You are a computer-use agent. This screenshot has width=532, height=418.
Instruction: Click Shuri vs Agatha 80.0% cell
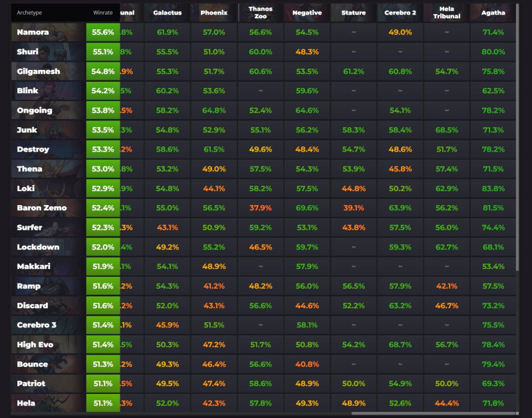click(493, 52)
